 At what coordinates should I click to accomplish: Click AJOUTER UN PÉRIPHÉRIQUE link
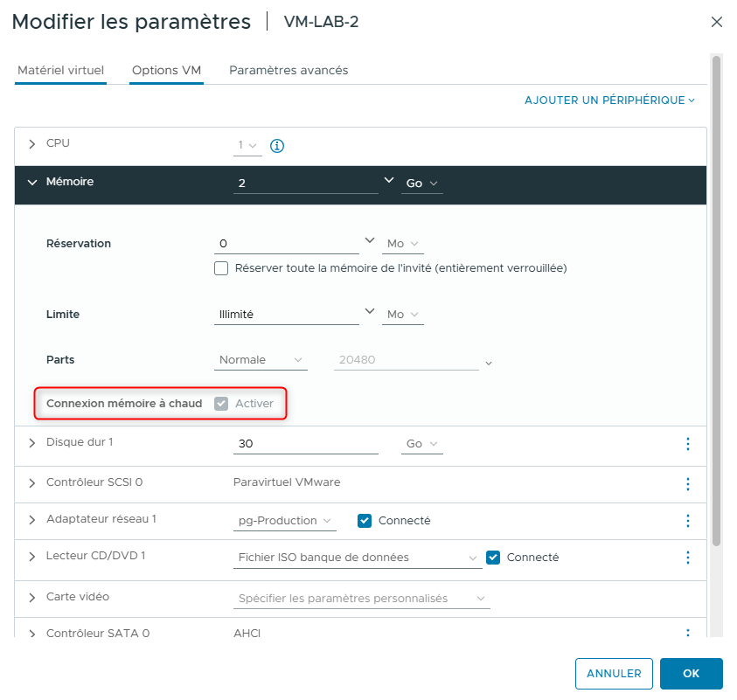609,100
